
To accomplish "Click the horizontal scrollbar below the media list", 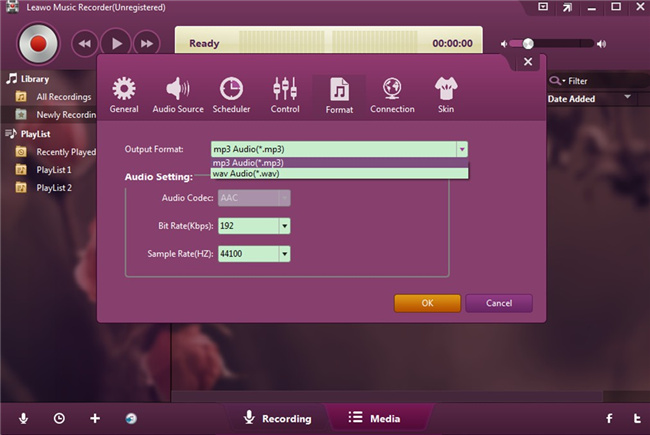I will point(386,396).
